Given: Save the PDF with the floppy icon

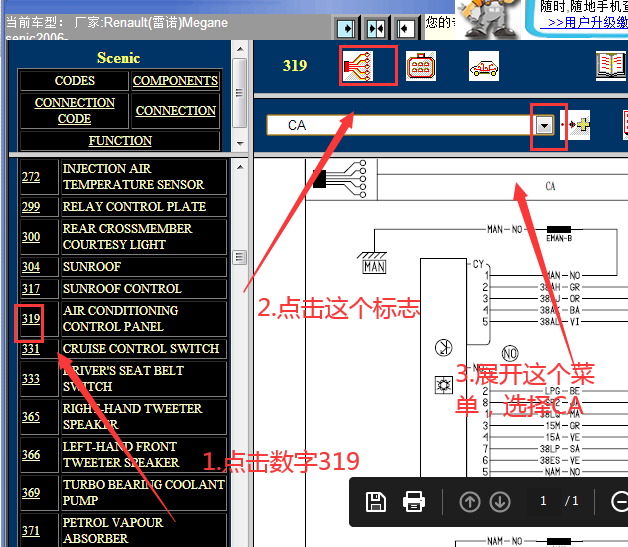Looking at the screenshot, I should [376, 502].
